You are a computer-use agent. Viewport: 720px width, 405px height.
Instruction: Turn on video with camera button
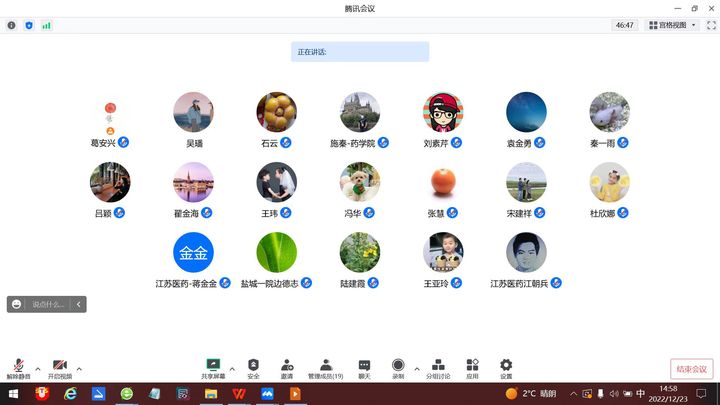tap(60, 367)
